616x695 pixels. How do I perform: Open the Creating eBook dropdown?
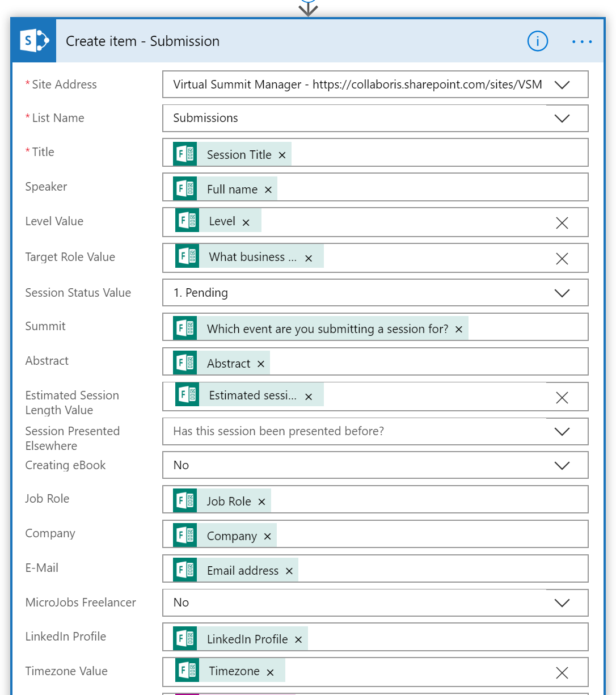pos(562,465)
